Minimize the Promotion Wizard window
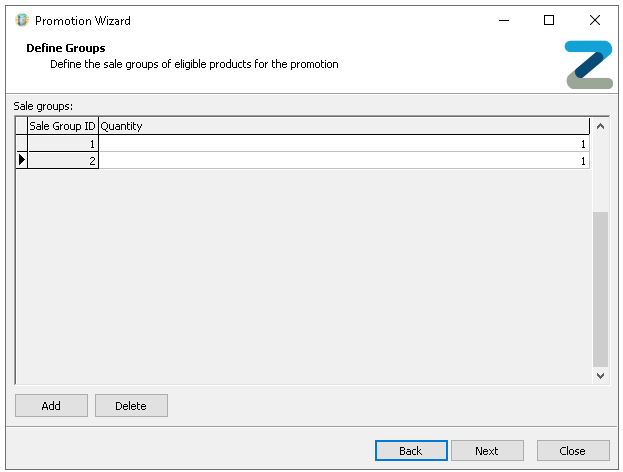 coord(502,20)
